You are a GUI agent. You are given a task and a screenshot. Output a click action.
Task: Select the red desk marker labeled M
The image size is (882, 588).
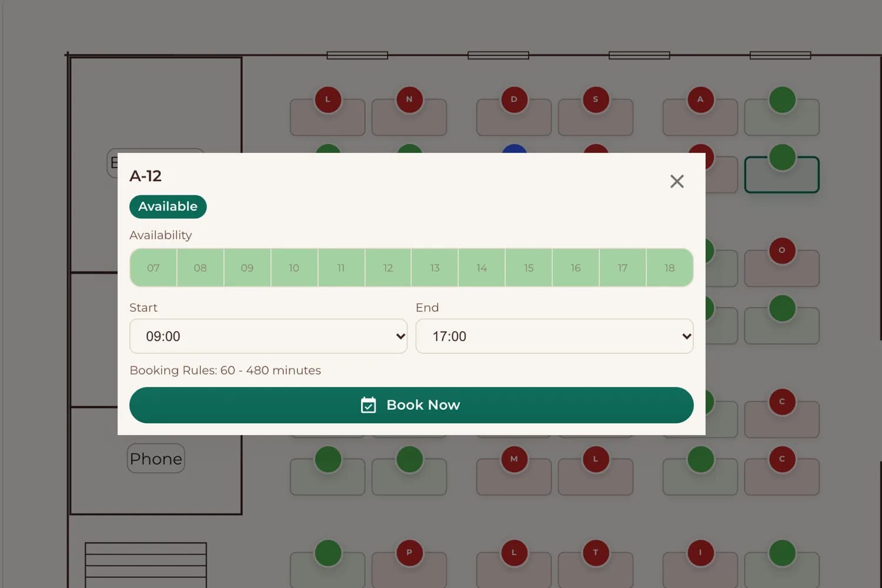pos(514,459)
